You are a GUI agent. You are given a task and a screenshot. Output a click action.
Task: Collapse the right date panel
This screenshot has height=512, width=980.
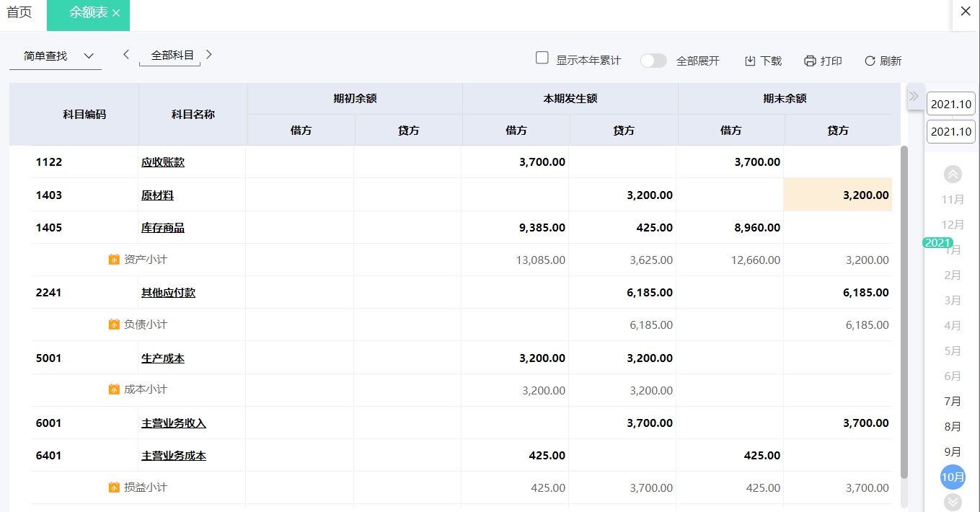point(914,96)
